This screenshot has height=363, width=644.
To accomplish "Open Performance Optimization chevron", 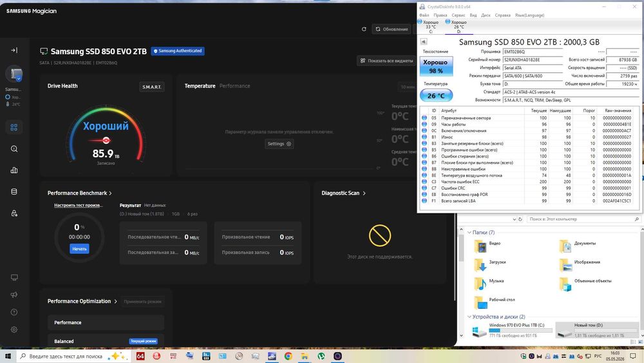I will [115, 301].
